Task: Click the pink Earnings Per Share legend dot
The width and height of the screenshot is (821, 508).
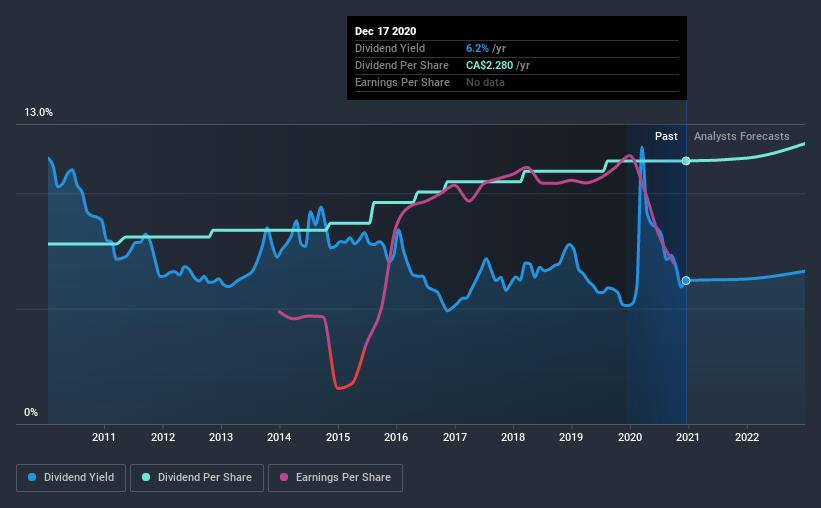Action: coord(284,477)
